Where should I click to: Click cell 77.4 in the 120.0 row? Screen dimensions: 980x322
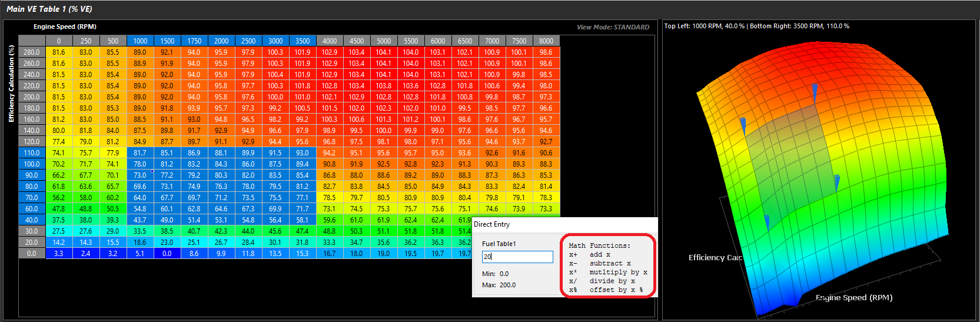point(59,141)
